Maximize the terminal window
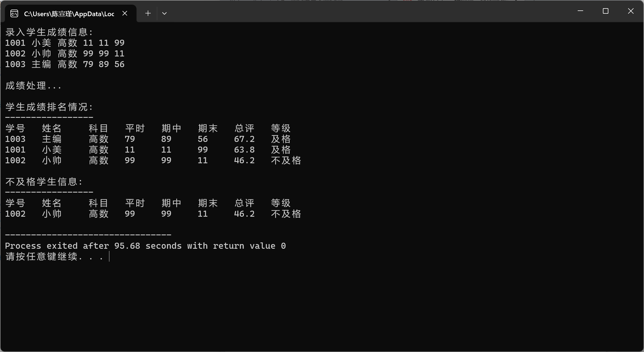644x352 pixels. click(x=605, y=11)
